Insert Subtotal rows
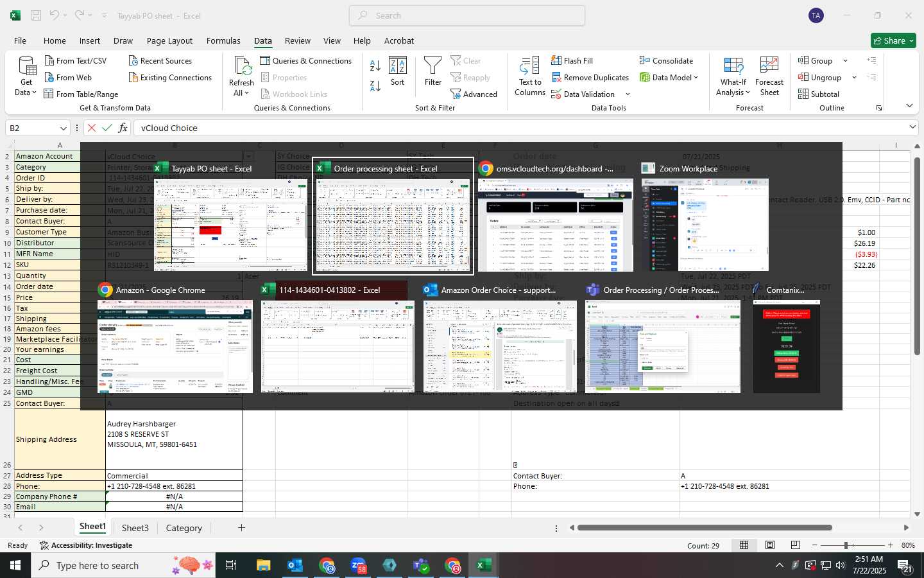This screenshot has height=578, width=924. 818,94
